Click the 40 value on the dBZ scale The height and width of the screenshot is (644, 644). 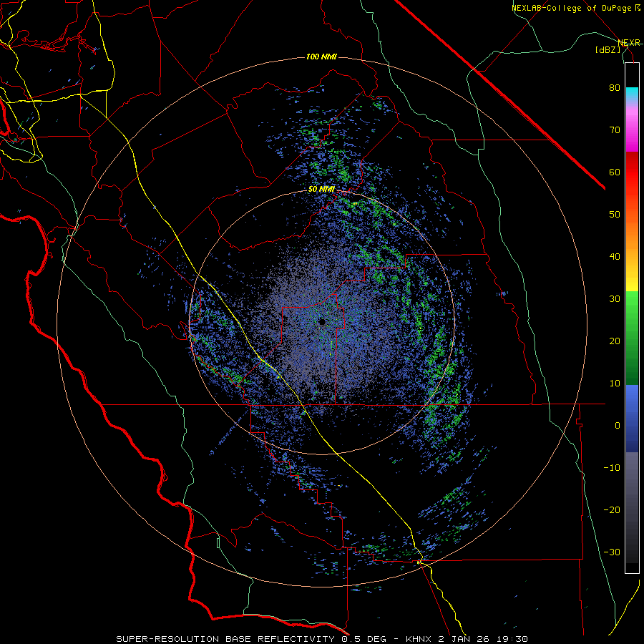(615, 257)
